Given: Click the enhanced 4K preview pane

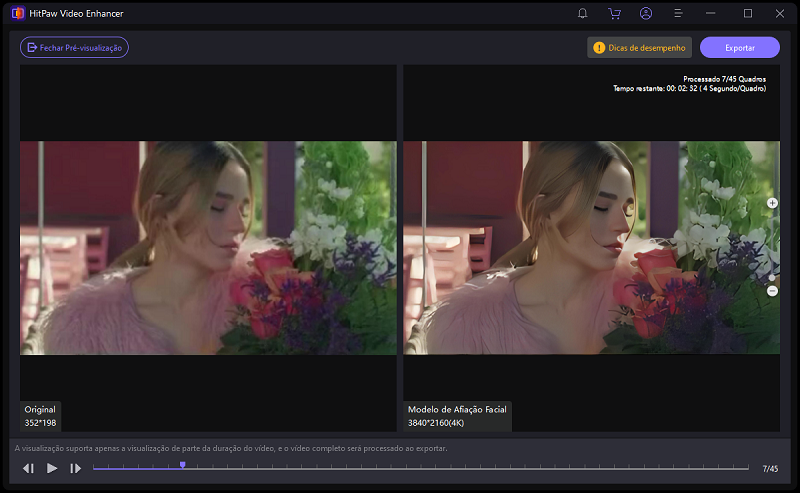Looking at the screenshot, I should [x=590, y=247].
